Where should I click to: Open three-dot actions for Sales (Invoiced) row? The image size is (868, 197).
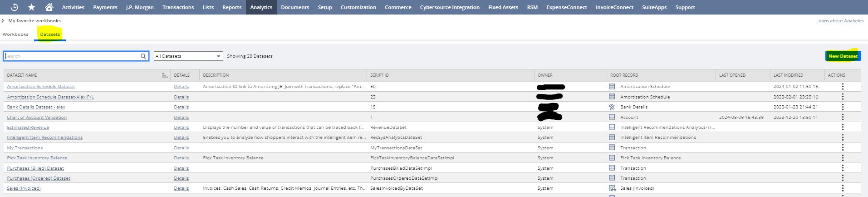coord(843,188)
